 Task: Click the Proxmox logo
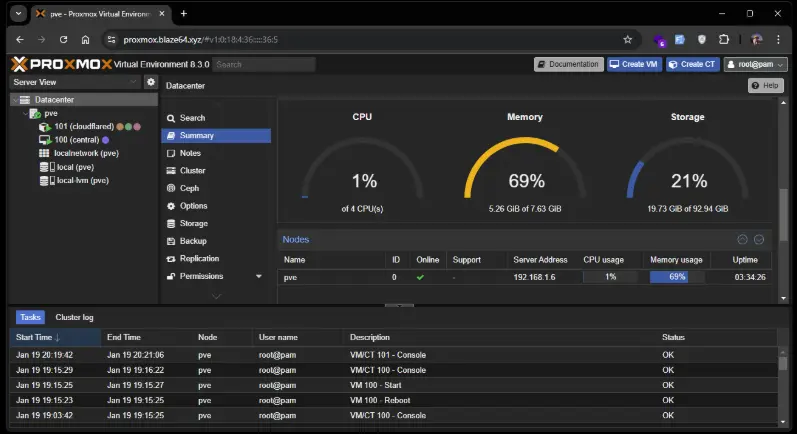click(x=61, y=64)
